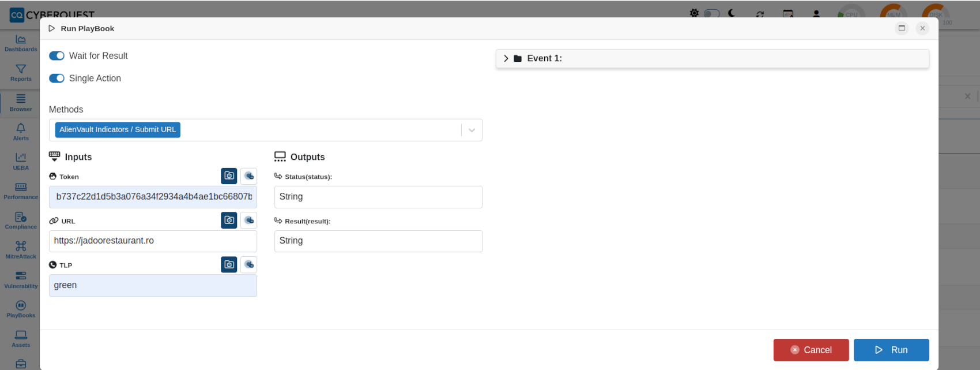This screenshot has height=370, width=980.
Task: Open the UEBA sidebar section
Action: point(21,162)
